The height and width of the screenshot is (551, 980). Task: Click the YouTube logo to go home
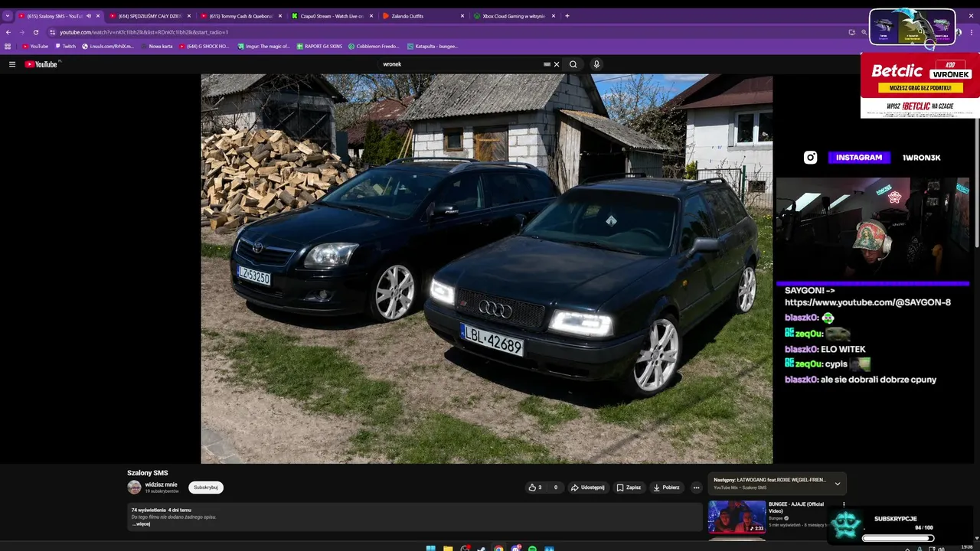(41, 64)
